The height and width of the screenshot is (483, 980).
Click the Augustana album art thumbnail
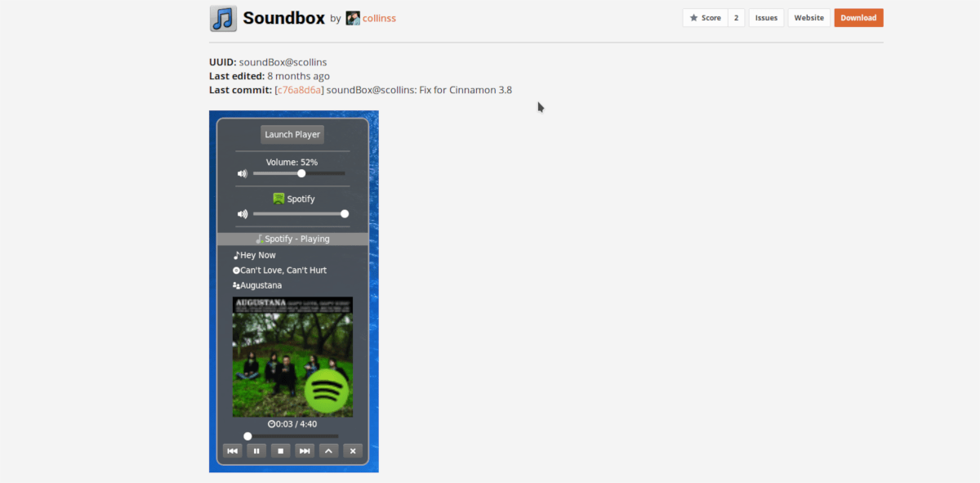[292, 357]
